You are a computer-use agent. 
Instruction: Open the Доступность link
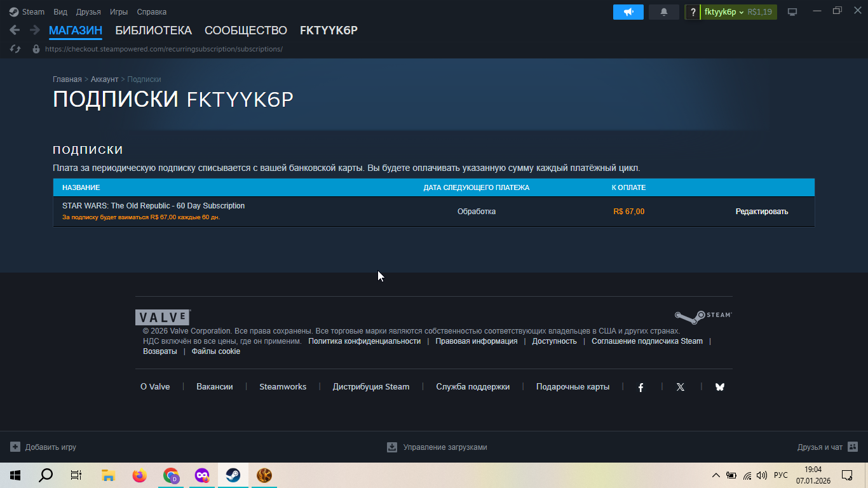(x=555, y=341)
